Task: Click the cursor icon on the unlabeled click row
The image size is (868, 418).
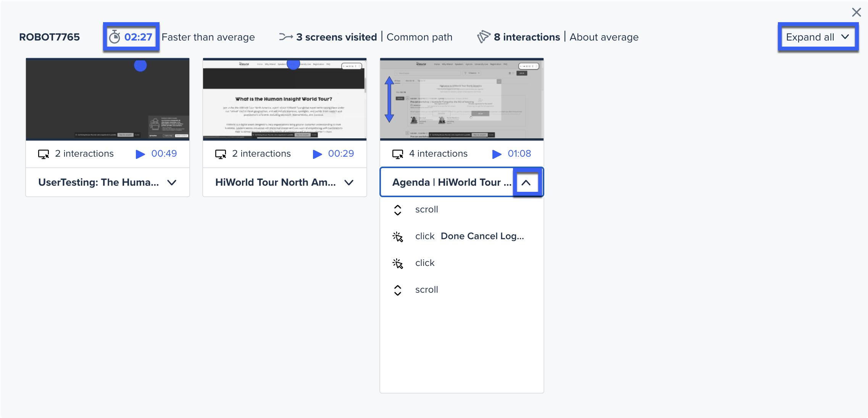Action: (398, 264)
